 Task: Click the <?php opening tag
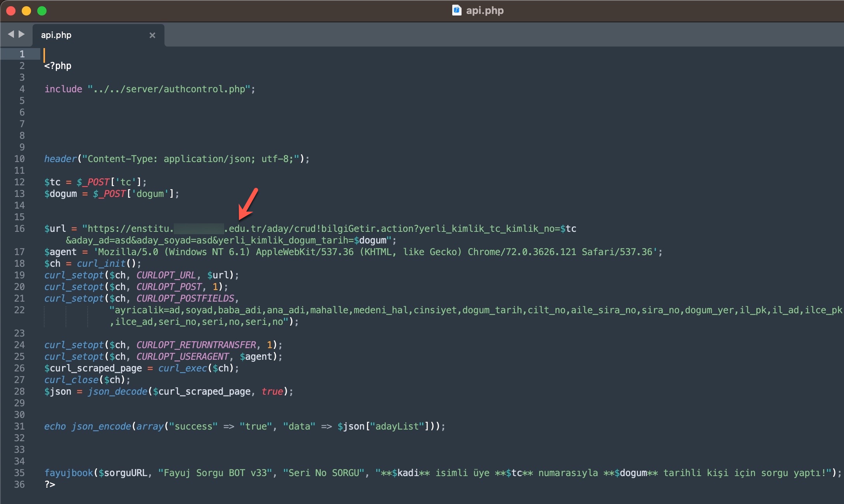[x=58, y=66]
